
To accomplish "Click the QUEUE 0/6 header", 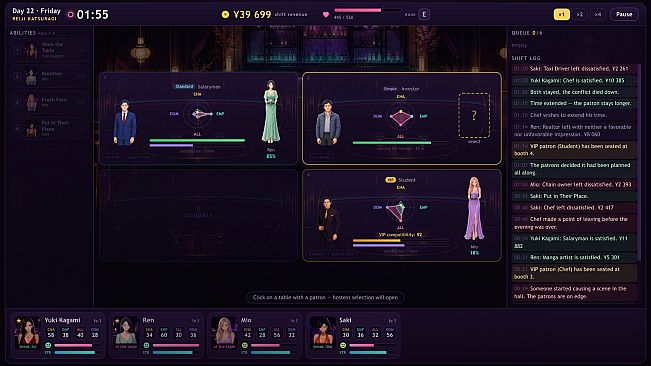I will click(x=527, y=33).
